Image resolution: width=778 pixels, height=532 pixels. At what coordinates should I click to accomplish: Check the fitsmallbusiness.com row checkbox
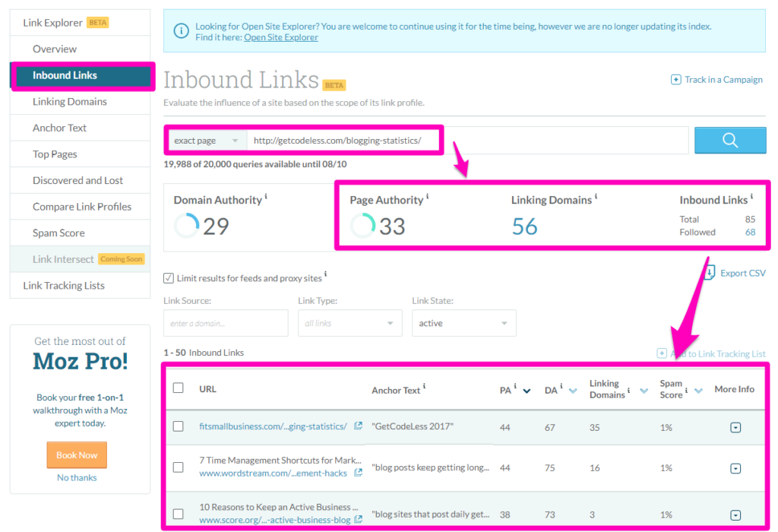tap(178, 426)
